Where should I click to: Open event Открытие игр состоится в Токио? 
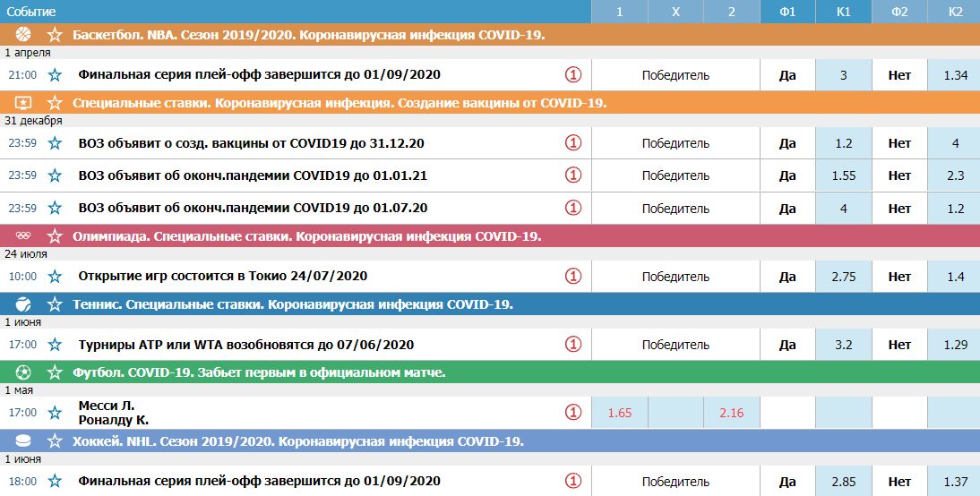(223, 276)
